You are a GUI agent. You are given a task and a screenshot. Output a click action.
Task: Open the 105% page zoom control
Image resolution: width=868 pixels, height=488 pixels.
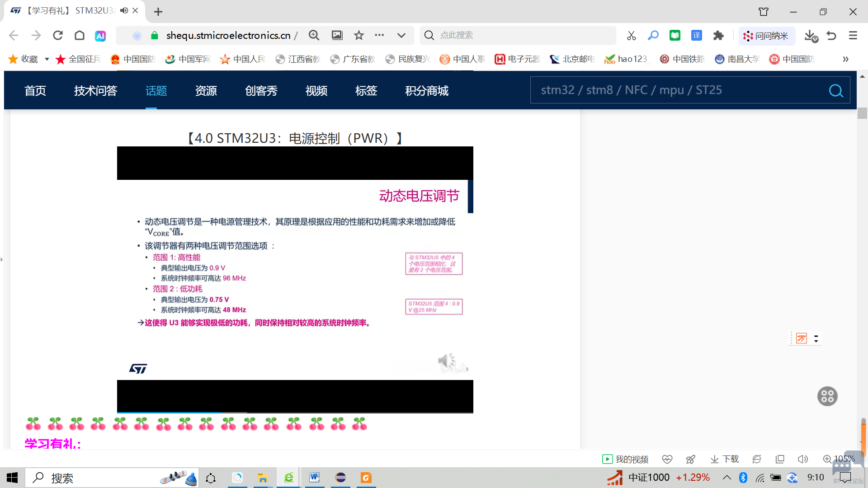839,459
